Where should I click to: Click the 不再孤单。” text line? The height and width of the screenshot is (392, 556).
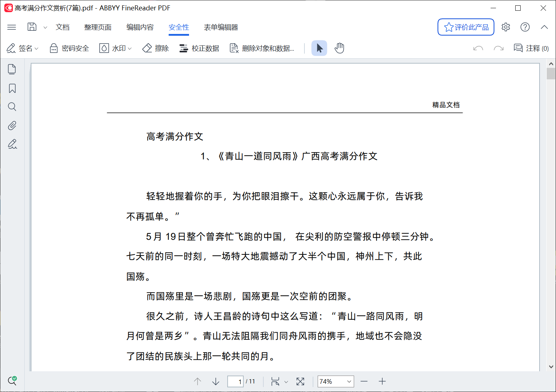(153, 217)
